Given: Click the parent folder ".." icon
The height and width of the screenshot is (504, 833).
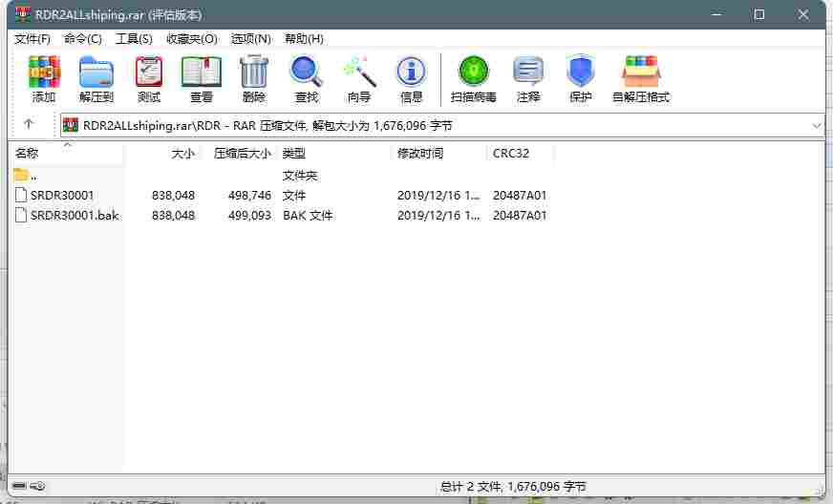Looking at the screenshot, I should [x=21, y=175].
